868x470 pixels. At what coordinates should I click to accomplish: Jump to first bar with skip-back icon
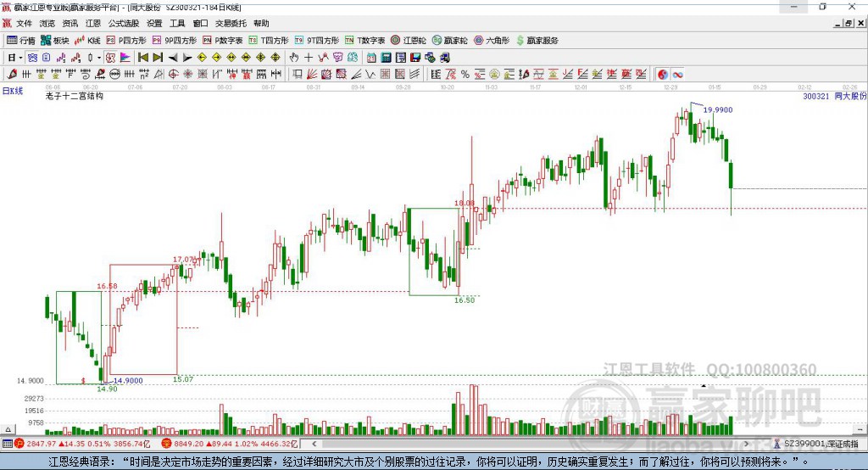tap(142, 58)
